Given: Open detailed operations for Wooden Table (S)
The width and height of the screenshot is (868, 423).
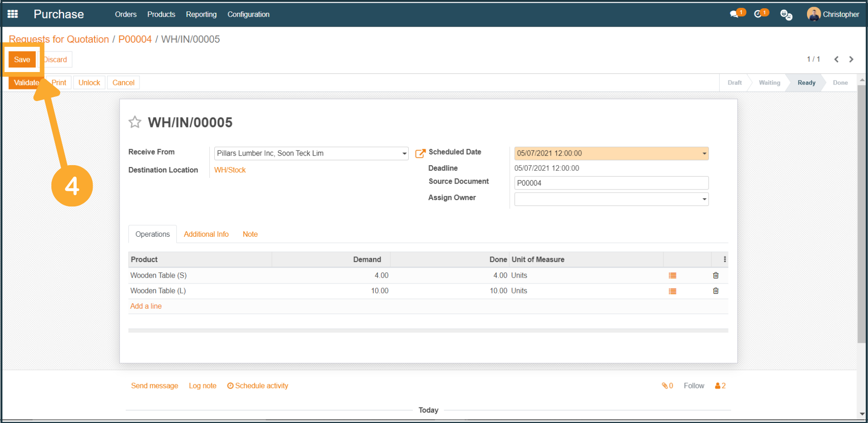Looking at the screenshot, I should point(672,276).
